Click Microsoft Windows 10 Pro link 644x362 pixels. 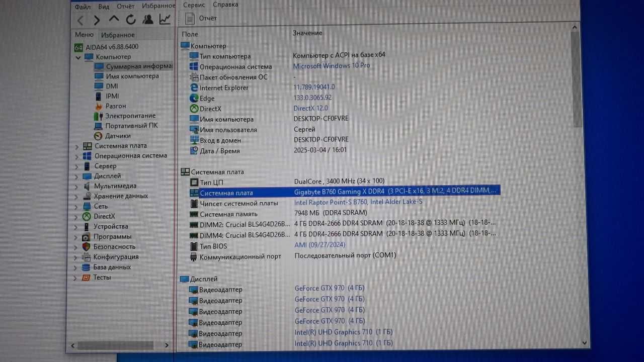tap(332, 65)
